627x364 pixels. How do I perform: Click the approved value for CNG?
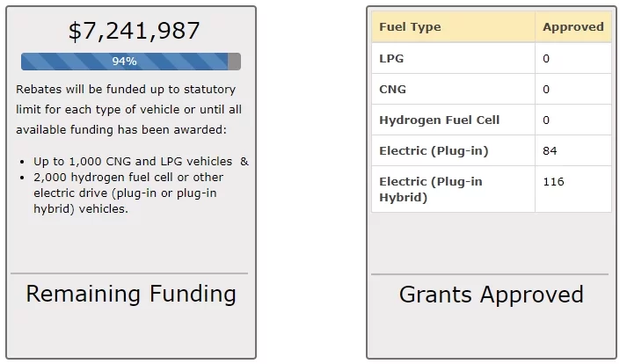(x=546, y=90)
